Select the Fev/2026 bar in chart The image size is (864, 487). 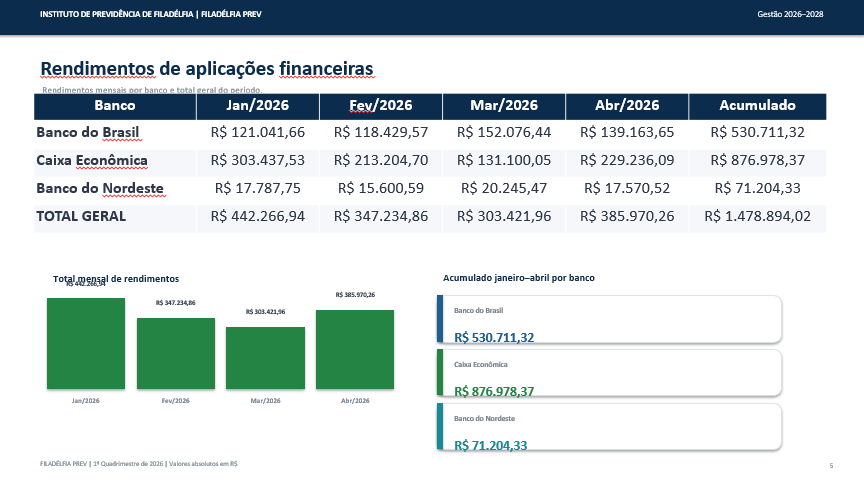(x=176, y=354)
